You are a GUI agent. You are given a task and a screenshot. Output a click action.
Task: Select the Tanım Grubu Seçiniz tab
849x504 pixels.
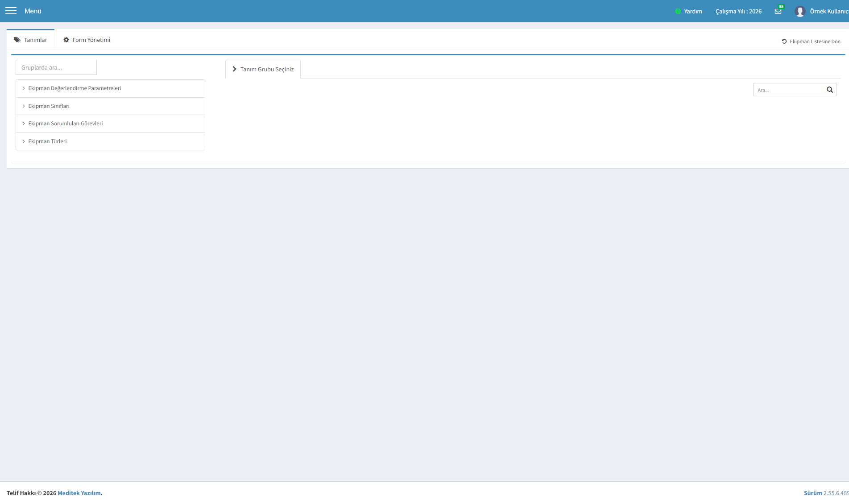pyautogui.click(x=263, y=69)
